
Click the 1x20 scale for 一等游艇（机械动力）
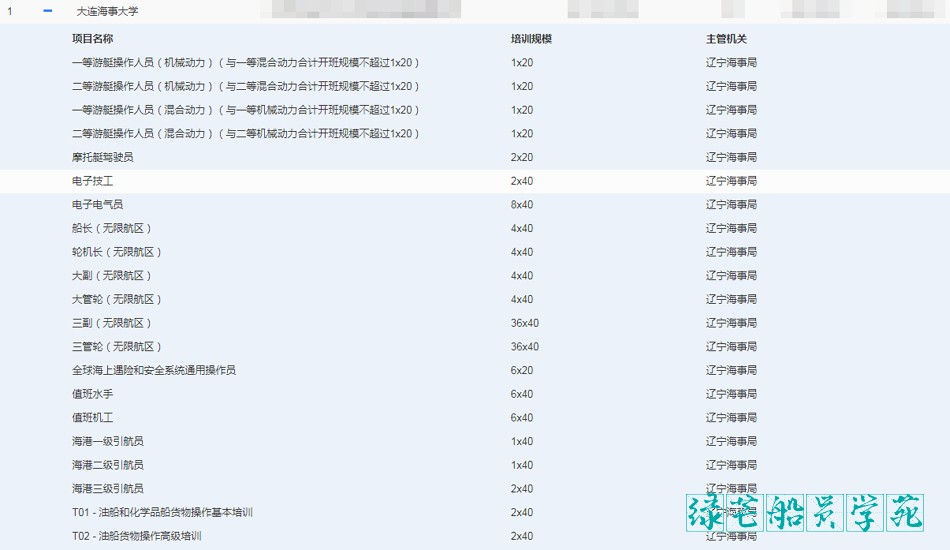pos(522,62)
